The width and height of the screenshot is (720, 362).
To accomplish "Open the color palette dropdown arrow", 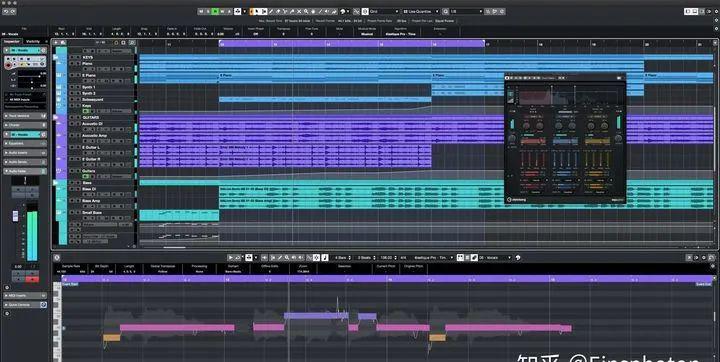I will tap(348, 11).
